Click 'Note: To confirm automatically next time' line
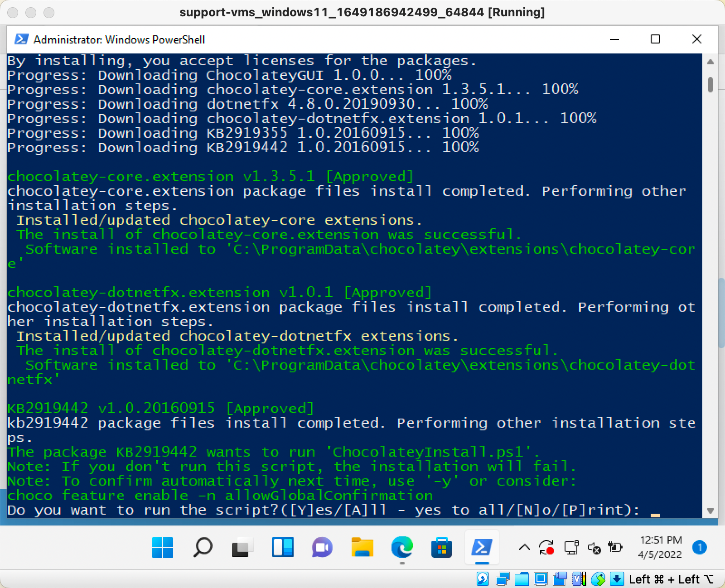Viewport: 725px width, 588px height. [292, 481]
